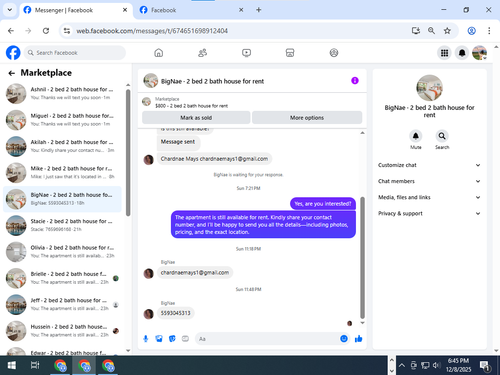Screen dimensions: 500x375
Task: Expand Media, files and links section
Action: tap(429, 197)
